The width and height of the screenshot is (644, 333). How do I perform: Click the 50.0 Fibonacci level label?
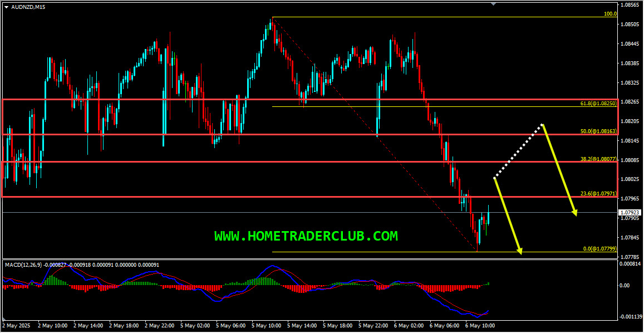coord(598,131)
